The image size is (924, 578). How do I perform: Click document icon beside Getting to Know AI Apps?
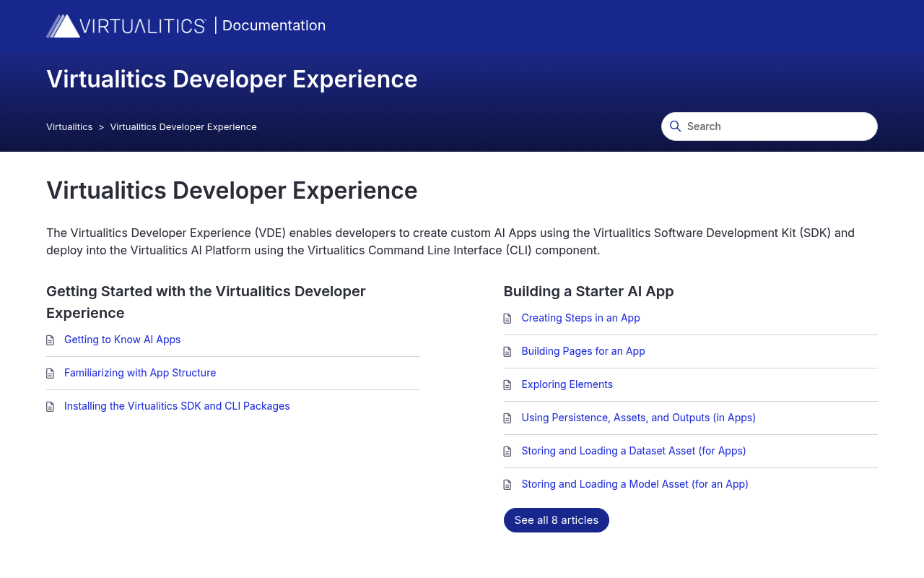pos(50,340)
